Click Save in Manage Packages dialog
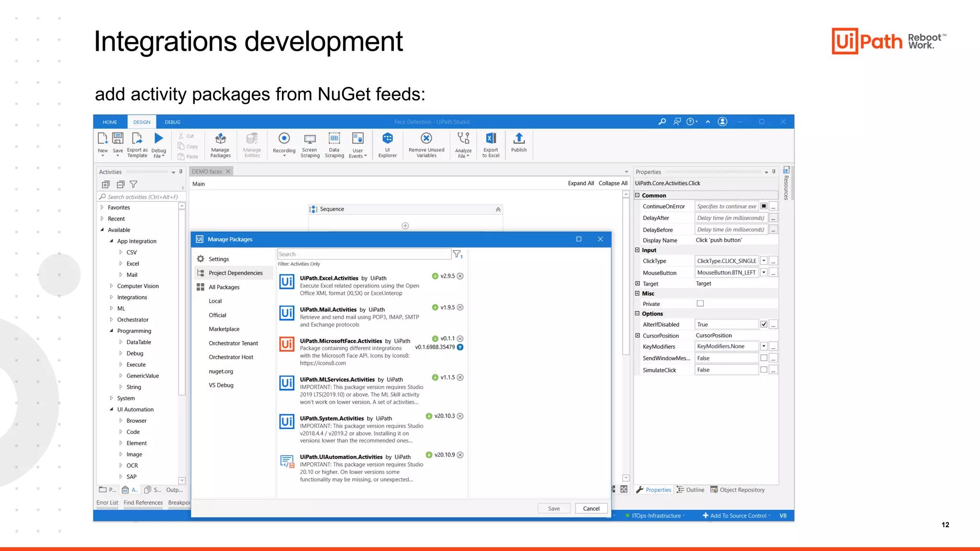The image size is (980, 551). (x=554, y=508)
